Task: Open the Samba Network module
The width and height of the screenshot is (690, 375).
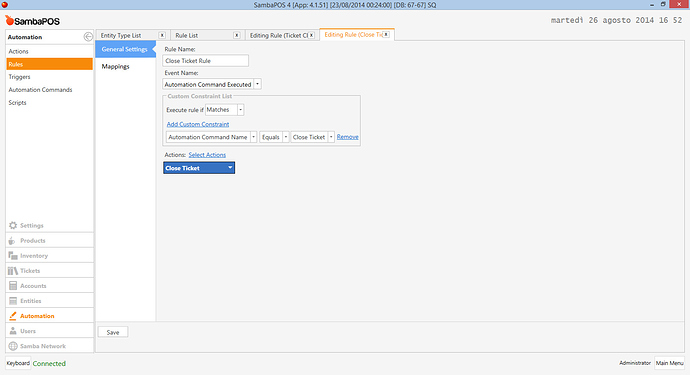Action: pos(50,346)
